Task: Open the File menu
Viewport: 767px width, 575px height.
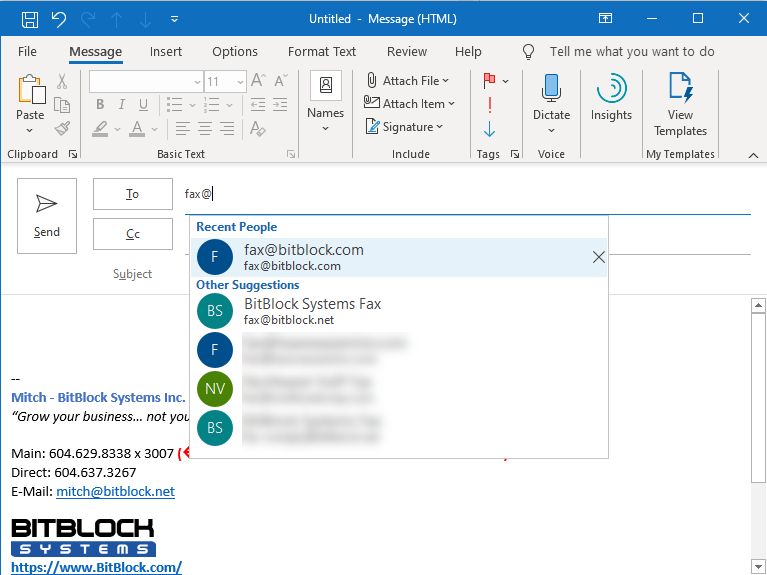Action: point(27,51)
